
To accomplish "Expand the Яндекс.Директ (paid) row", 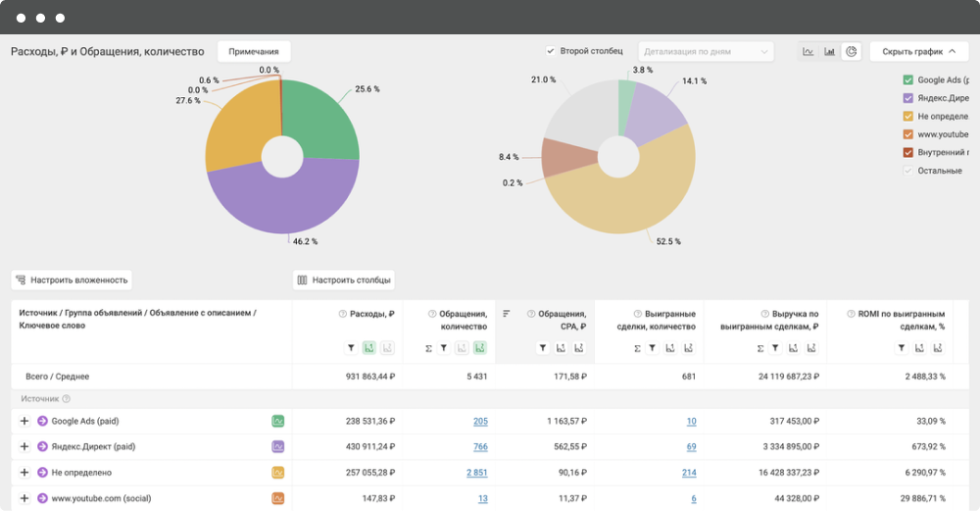I will click(x=24, y=446).
